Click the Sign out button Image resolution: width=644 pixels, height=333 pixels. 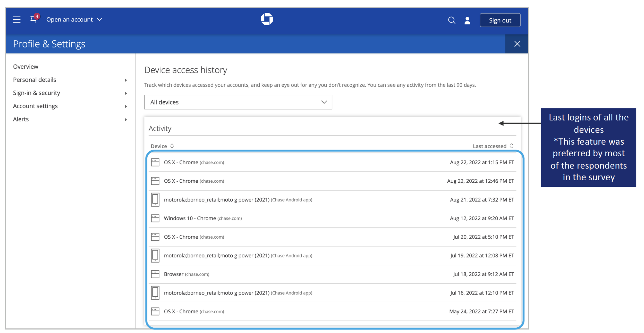click(500, 20)
